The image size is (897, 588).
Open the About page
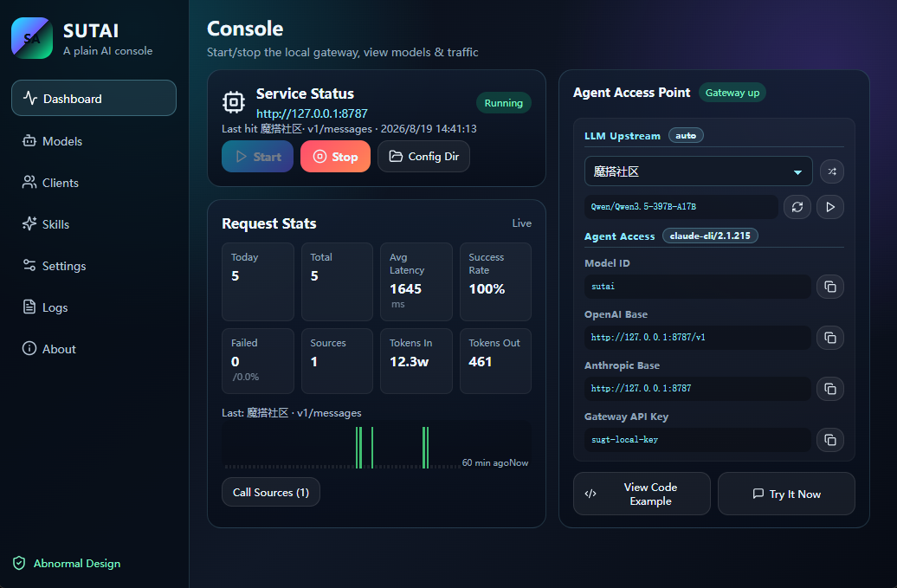click(94, 349)
